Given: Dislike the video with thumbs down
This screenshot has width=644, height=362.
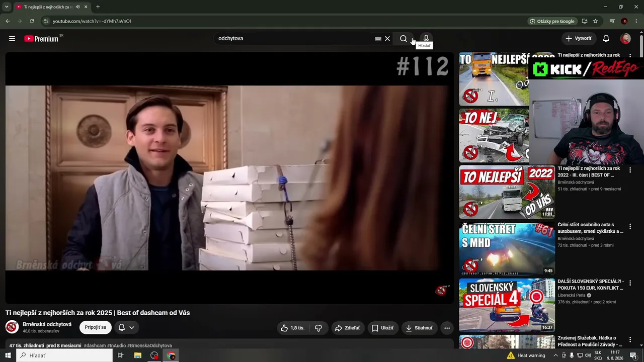Looking at the screenshot, I should 318,328.
